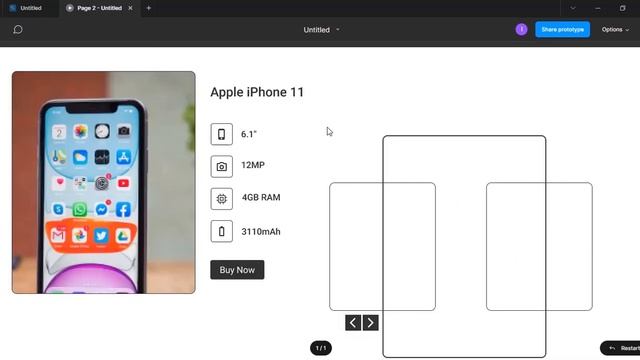Click the 3110mAh text
640x360 pixels.
point(261,232)
